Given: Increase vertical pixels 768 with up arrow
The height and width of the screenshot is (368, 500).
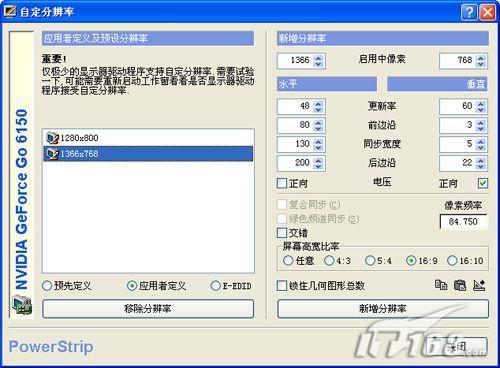Looking at the screenshot, I should click(481, 58).
